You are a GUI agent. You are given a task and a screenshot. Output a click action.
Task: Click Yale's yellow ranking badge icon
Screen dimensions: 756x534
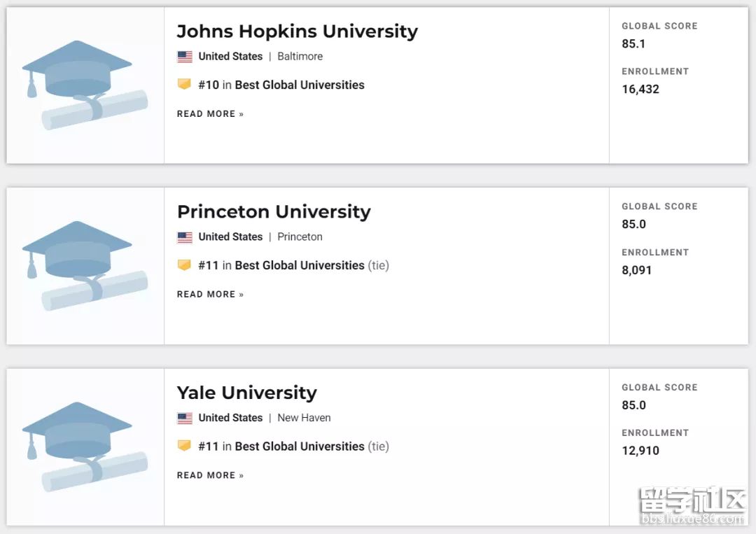coord(184,446)
